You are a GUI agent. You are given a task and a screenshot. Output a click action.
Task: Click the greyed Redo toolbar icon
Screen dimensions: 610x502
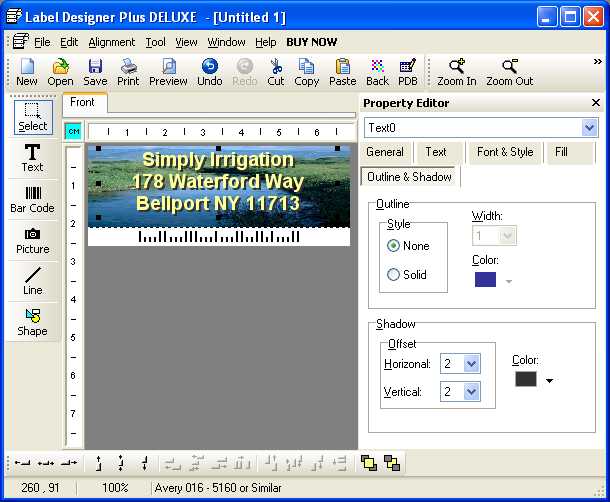coord(245,72)
